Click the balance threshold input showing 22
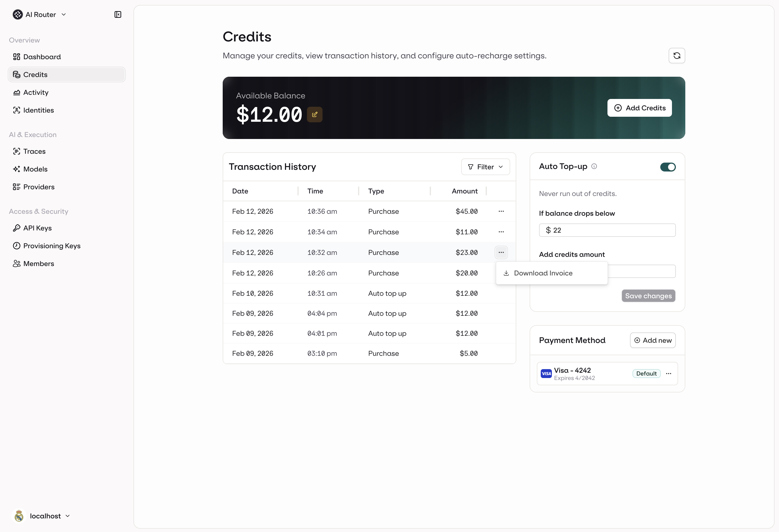The width and height of the screenshot is (779, 532). click(607, 230)
